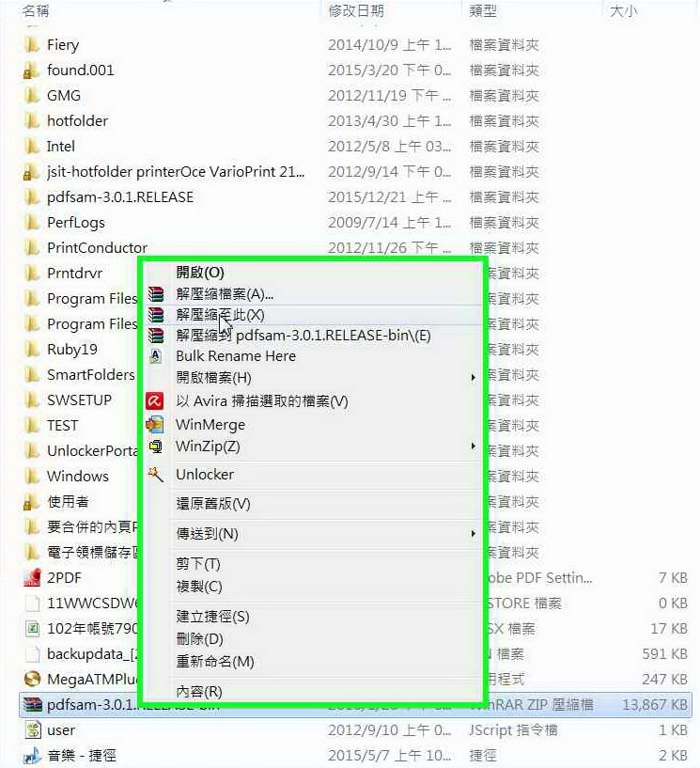700x768 pixels.
Task: Click the red Avira scan icon
Action: 155,401
